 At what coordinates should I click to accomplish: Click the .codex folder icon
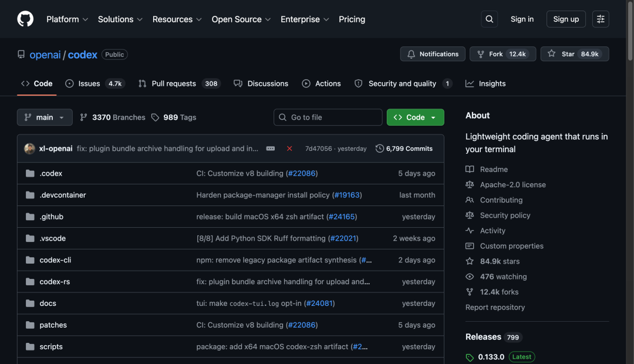pos(30,173)
